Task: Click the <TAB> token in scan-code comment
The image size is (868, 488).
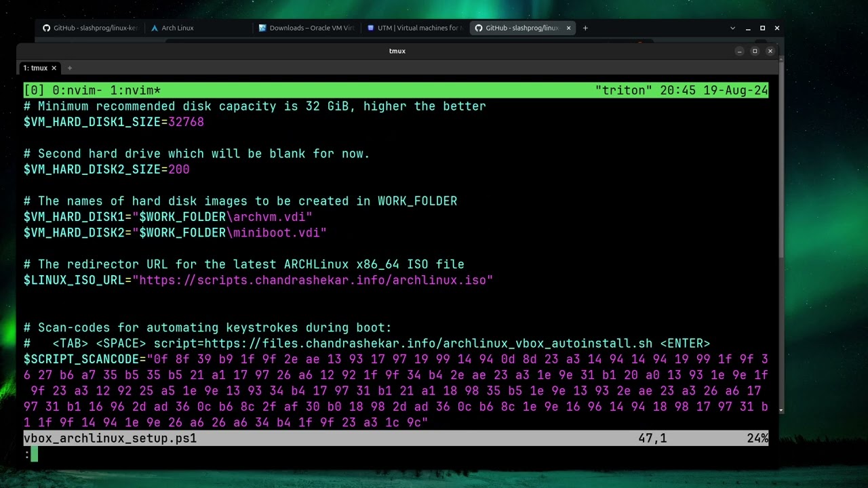Action: [x=71, y=344]
